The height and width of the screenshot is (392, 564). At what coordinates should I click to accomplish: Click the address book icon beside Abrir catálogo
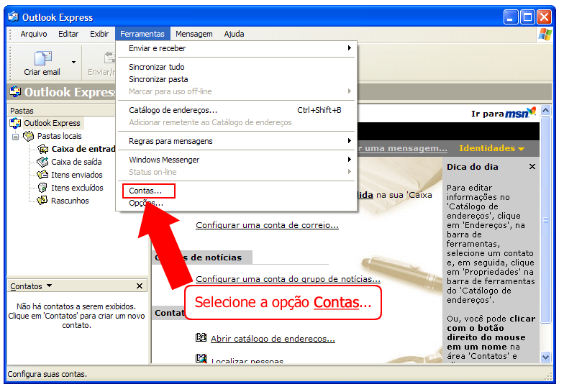pos(201,337)
